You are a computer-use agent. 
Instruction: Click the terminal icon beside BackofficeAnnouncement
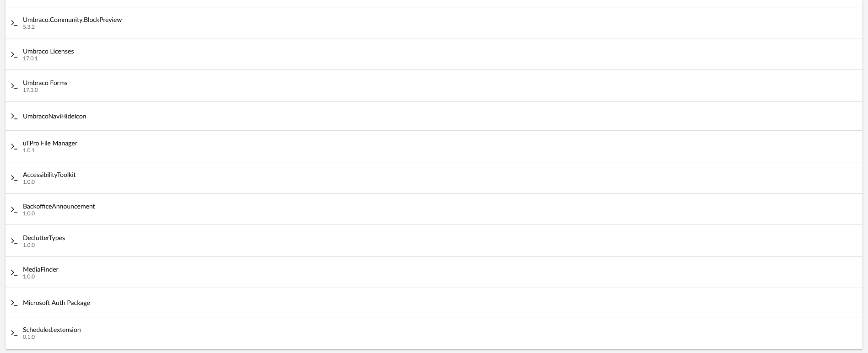point(14,209)
